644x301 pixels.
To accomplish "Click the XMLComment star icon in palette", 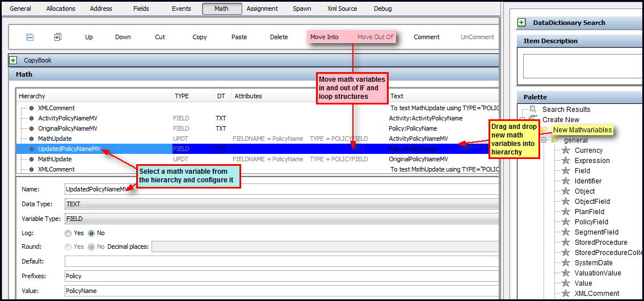I will tap(566, 294).
